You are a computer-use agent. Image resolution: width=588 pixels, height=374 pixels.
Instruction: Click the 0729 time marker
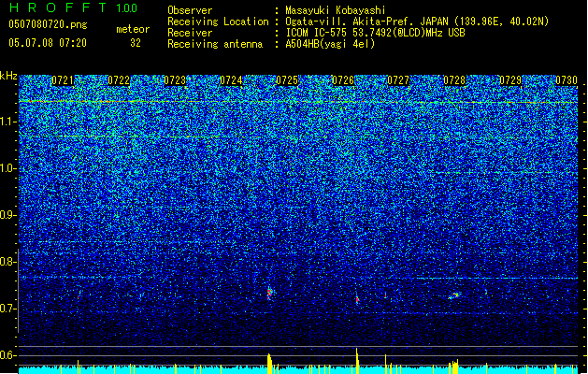pos(510,80)
